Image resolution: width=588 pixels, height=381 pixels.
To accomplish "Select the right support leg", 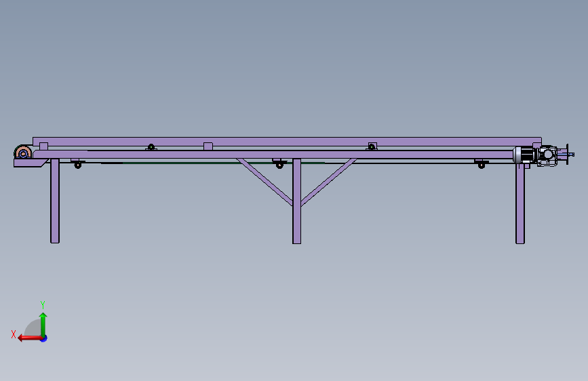I will point(520,203).
